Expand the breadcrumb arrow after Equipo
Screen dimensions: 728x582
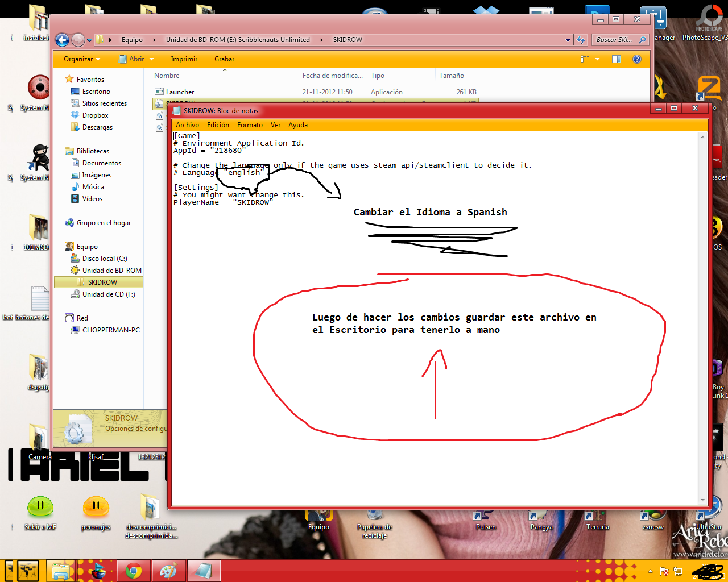point(155,40)
